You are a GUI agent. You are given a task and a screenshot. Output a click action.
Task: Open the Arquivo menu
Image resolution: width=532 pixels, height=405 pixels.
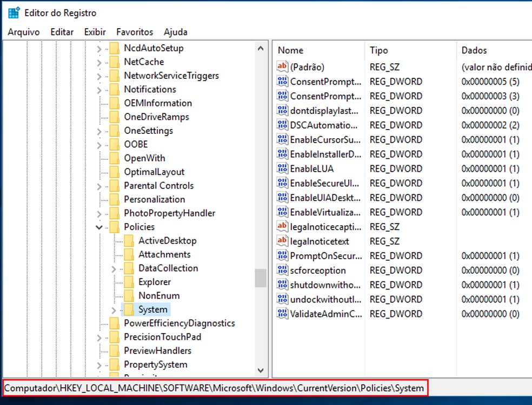24,32
